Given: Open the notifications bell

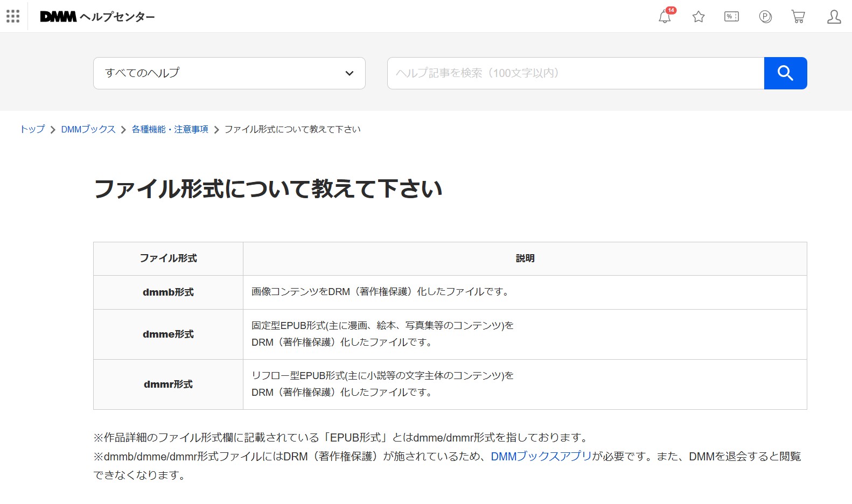Looking at the screenshot, I should tap(665, 17).
